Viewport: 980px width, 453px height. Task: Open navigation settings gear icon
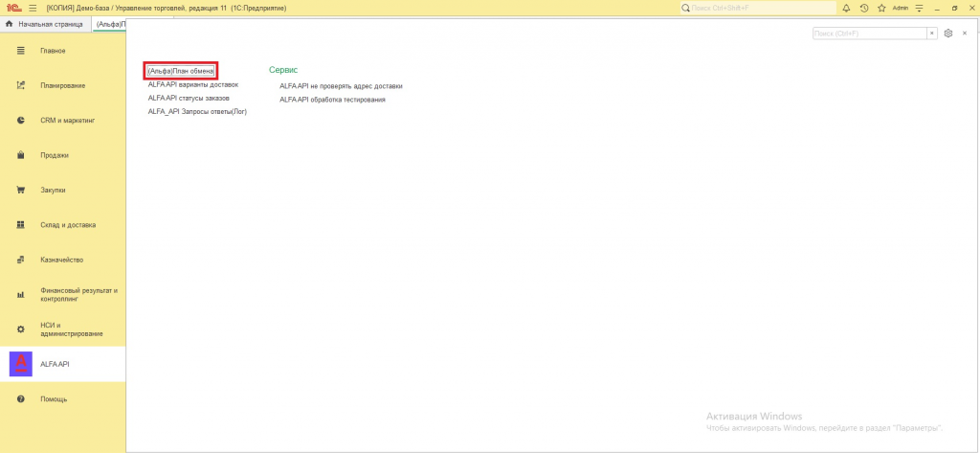948,34
